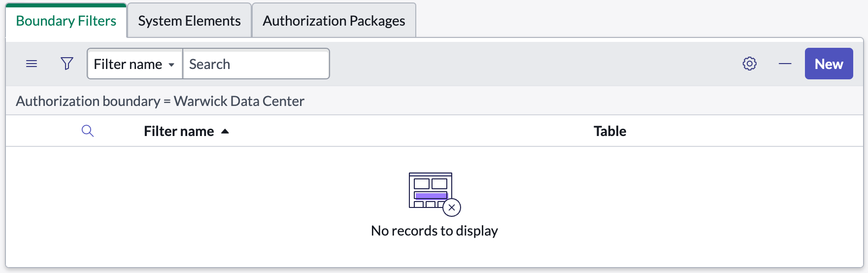
Task: Click the X badge on the empty-state illustration
Action: (x=452, y=207)
